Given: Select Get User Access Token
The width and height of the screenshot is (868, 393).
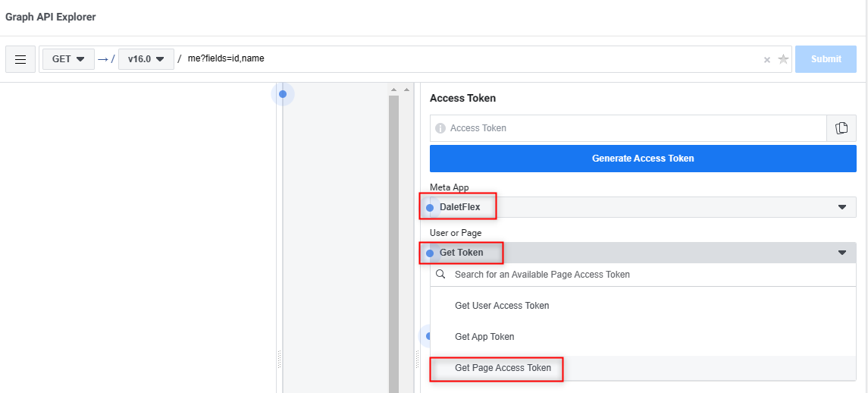Looking at the screenshot, I should [x=502, y=306].
